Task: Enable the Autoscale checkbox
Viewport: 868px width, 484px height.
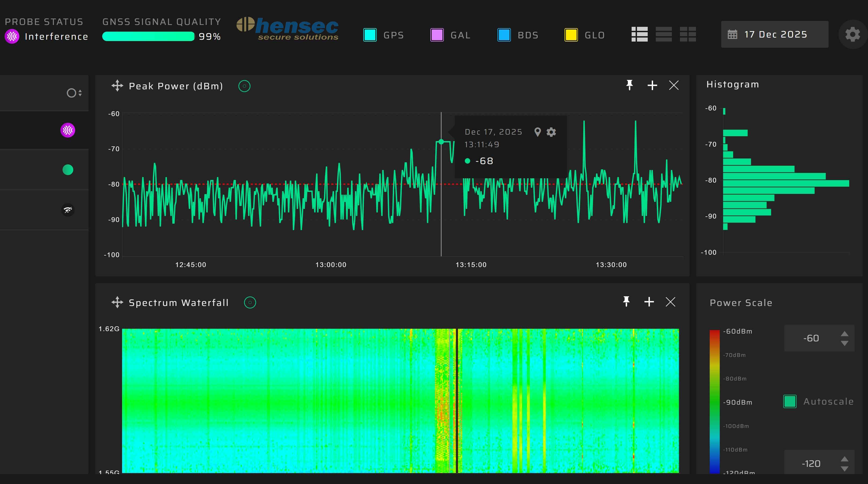Action: pyautogui.click(x=789, y=401)
